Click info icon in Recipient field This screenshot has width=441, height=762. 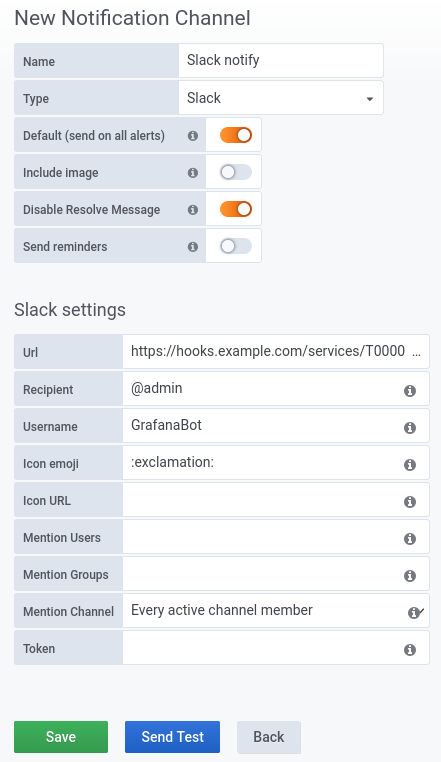[x=410, y=391]
